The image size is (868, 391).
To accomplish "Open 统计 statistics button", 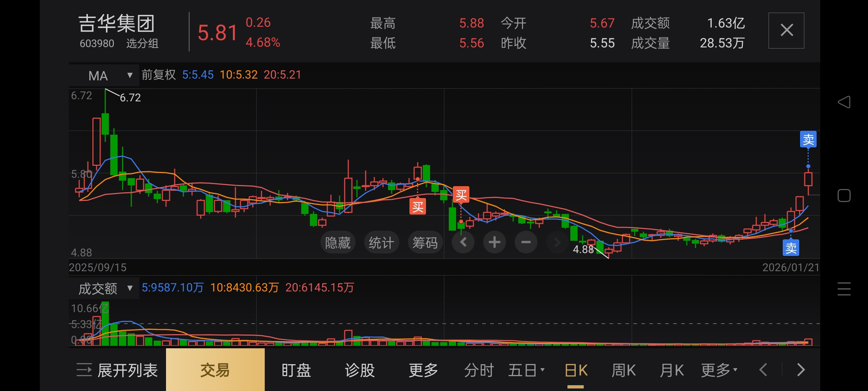I will pos(381,242).
